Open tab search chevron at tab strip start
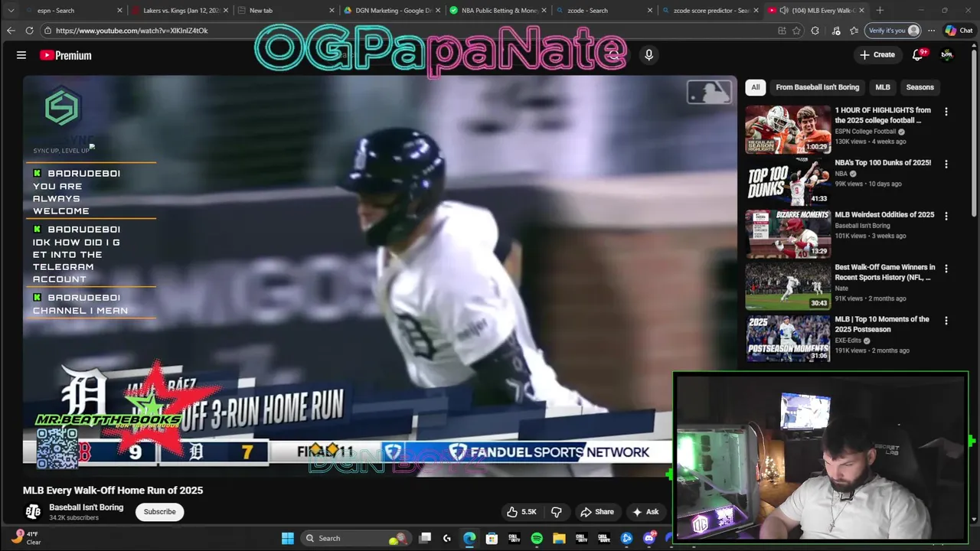Image resolution: width=980 pixels, height=551 pixels. click(x=11, y=11)
